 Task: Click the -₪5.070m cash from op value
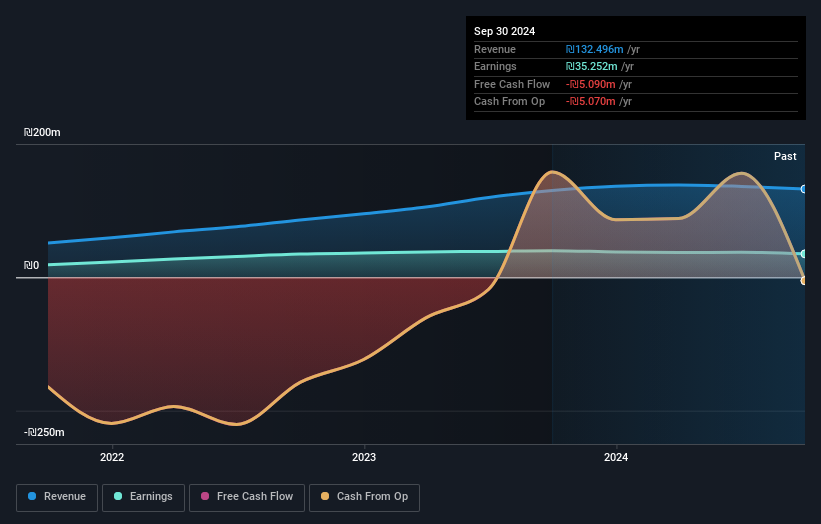tap(590, 102)
